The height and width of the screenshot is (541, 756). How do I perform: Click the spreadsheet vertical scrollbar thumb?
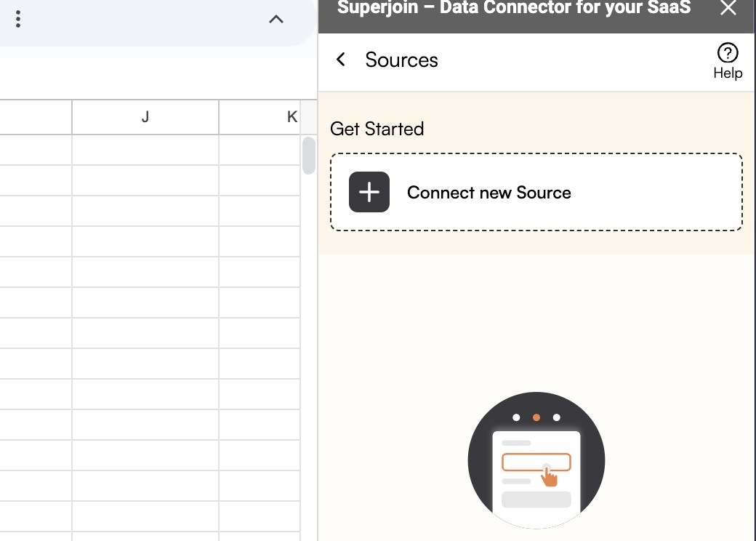pos(308,156)
